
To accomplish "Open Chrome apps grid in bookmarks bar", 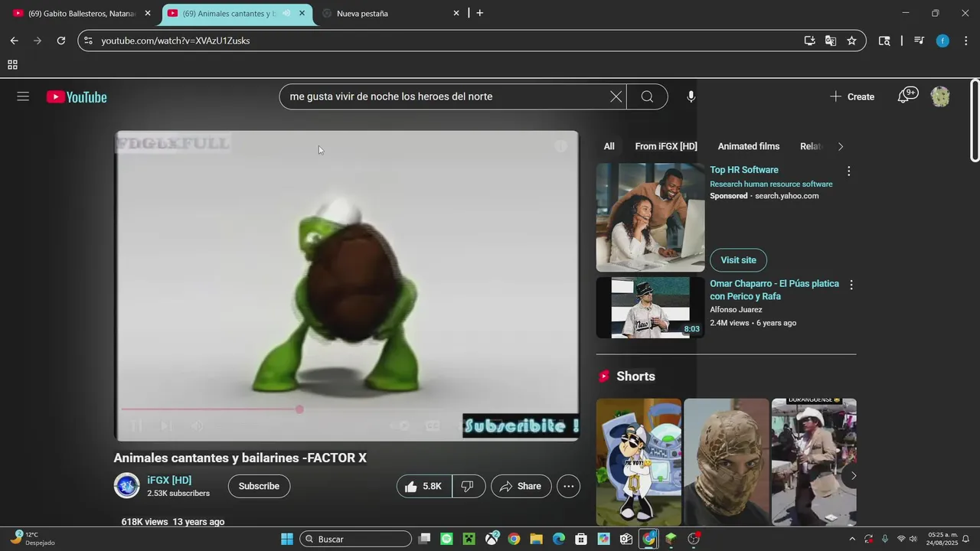I will [12, 65].
